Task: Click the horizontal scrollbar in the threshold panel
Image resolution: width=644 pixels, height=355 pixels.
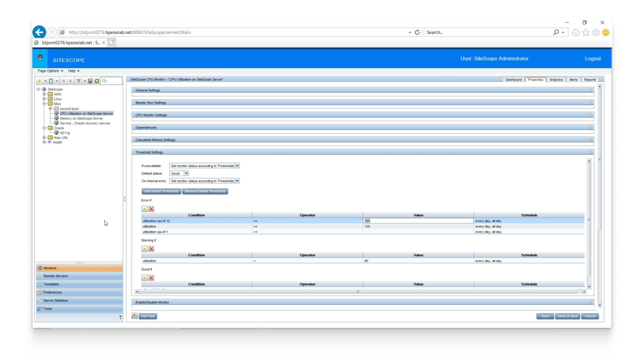Action: (x=358, y=292)
